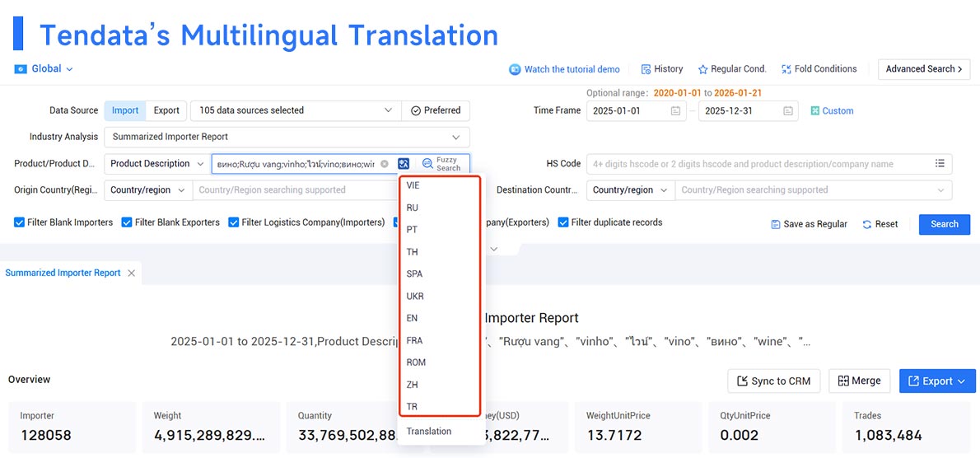
Task: Open the HS Code list icon
Action: tap(940, 163)
